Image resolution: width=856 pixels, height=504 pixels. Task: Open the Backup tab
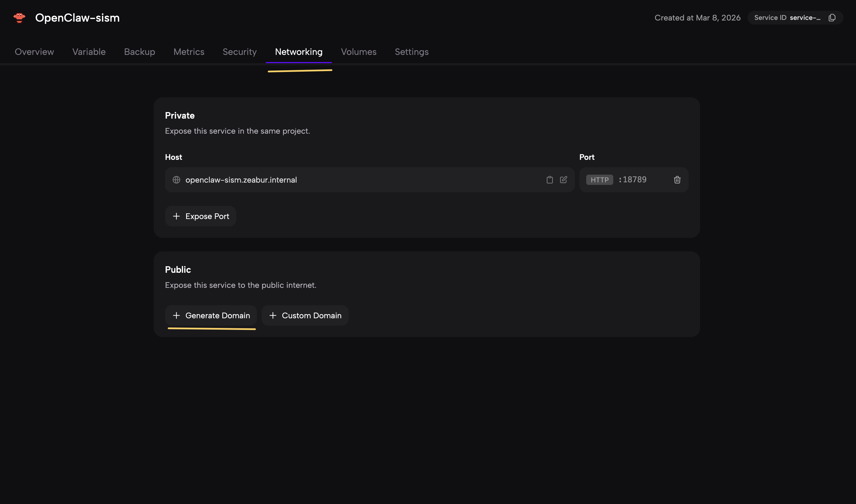pyautogui.click(x=139, y=51)
